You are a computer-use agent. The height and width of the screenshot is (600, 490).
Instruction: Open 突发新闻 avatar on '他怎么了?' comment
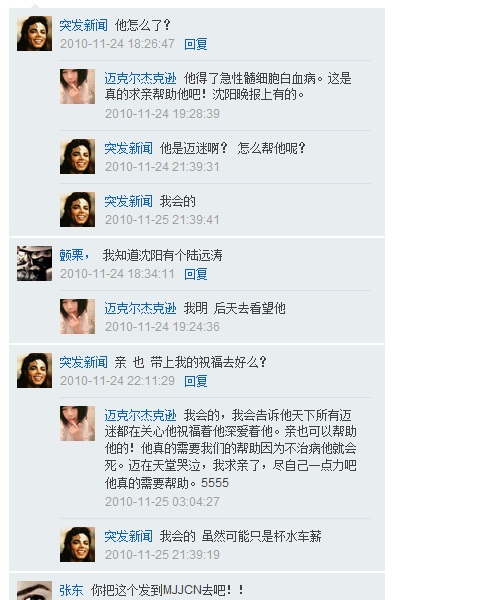[34, 33]
